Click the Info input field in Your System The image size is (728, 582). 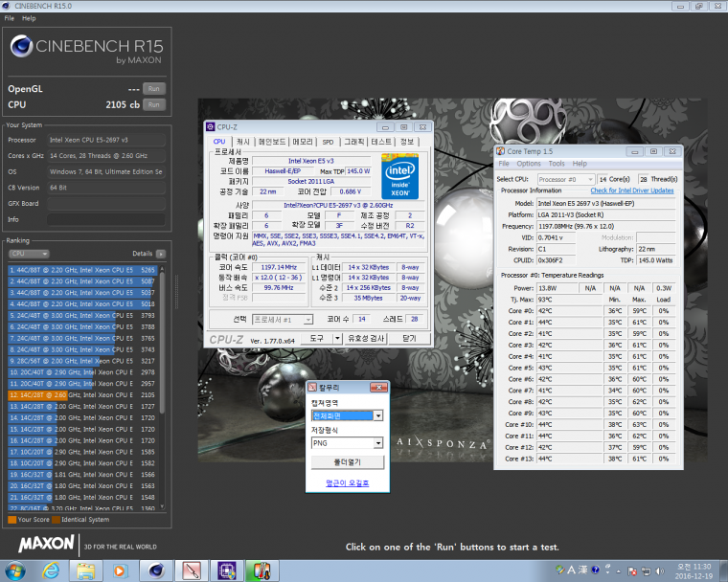pyautogui.click(x=106, y=219)
